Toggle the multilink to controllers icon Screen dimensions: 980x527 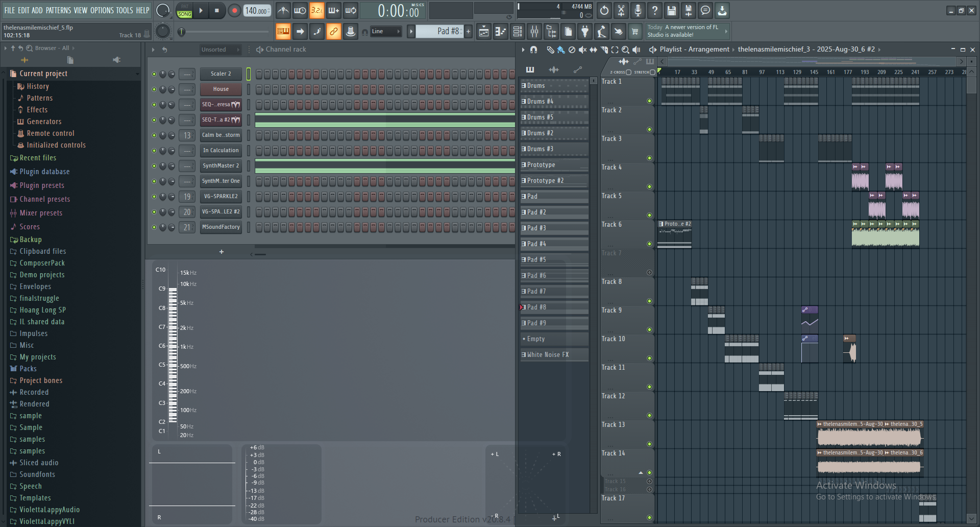tap(333, 32)
